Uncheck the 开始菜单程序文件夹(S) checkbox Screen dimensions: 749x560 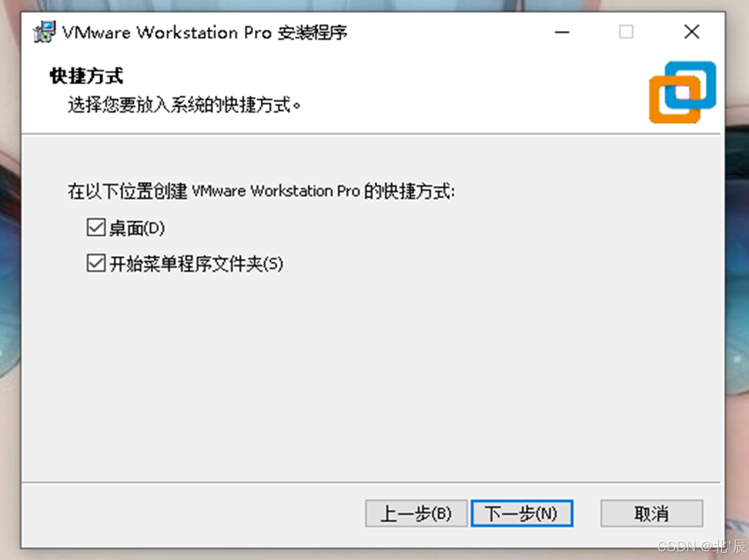[x=96, y=263]
